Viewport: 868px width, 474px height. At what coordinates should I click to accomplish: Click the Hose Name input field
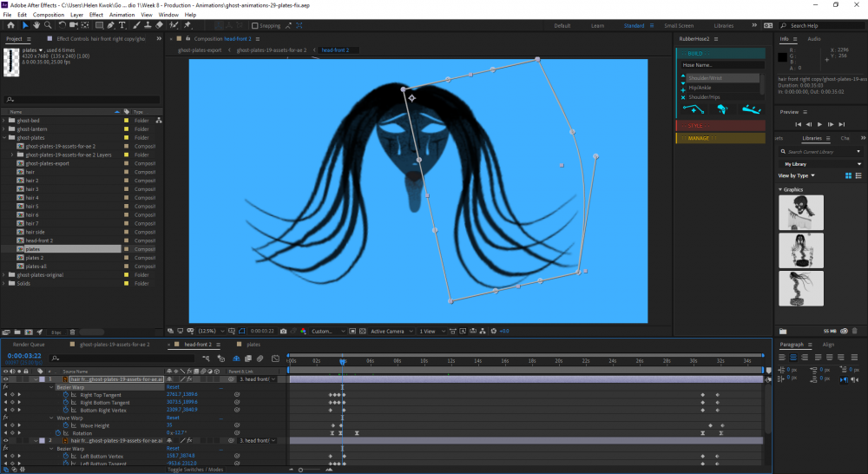(x=722, y=65)
